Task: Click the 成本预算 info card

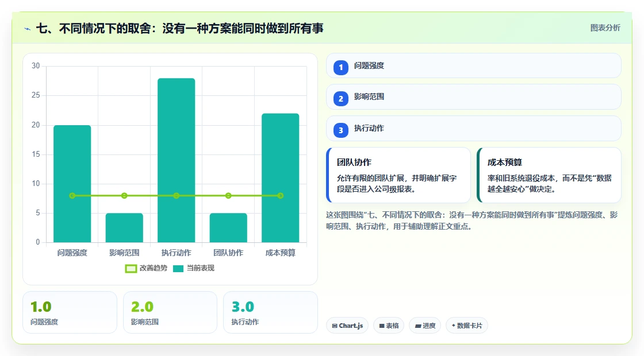Action: coord(549,175)
